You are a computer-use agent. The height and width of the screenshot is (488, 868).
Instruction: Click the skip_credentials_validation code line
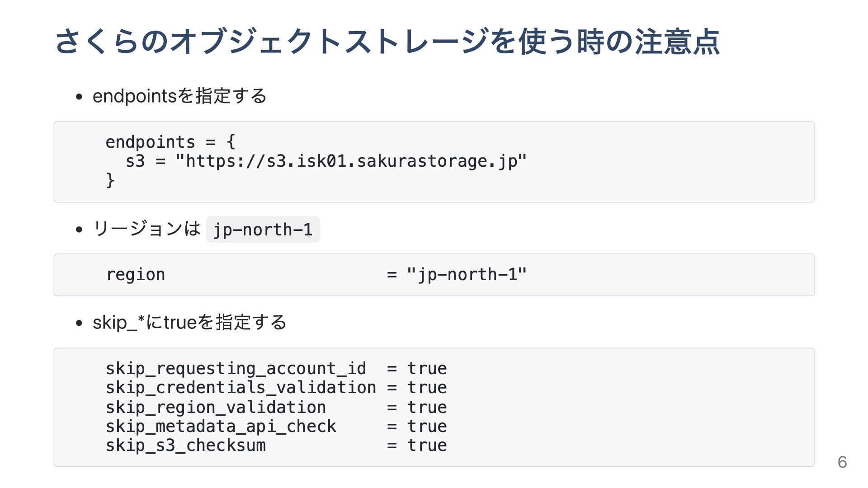coord(241,388)
